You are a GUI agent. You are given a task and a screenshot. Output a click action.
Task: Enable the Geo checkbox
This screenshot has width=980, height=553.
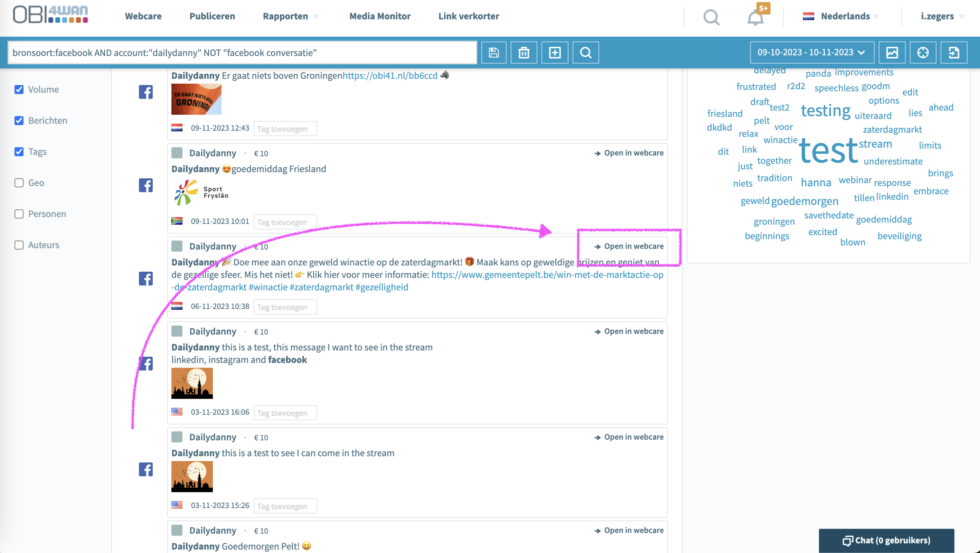click(19, 183)
